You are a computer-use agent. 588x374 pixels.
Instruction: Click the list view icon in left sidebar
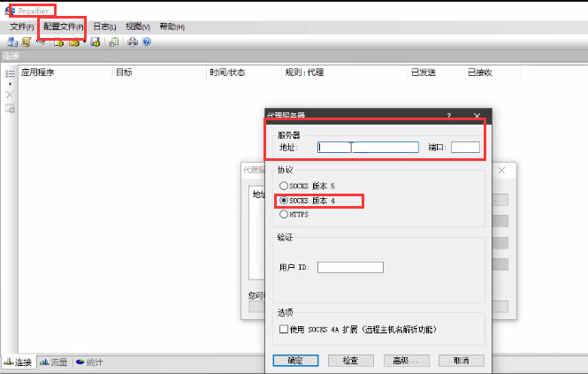10,73
